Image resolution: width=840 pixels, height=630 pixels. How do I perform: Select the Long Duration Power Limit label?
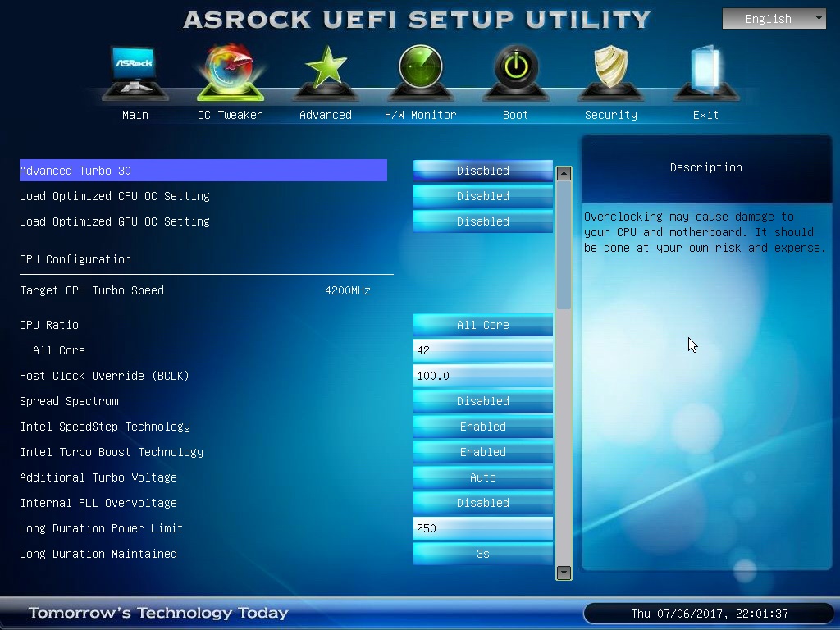101,528
